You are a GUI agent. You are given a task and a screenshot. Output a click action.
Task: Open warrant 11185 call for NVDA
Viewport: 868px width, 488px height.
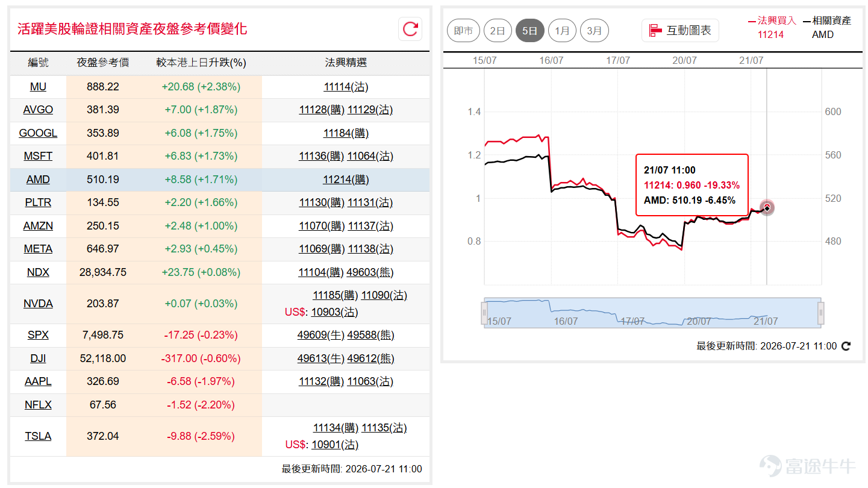tap(336, 295)
